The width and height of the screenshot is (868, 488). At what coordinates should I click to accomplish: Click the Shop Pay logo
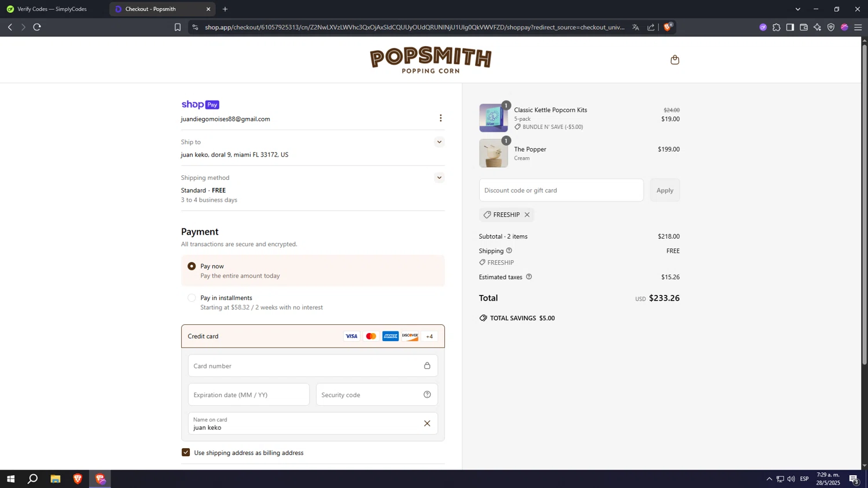click(200, 105)
